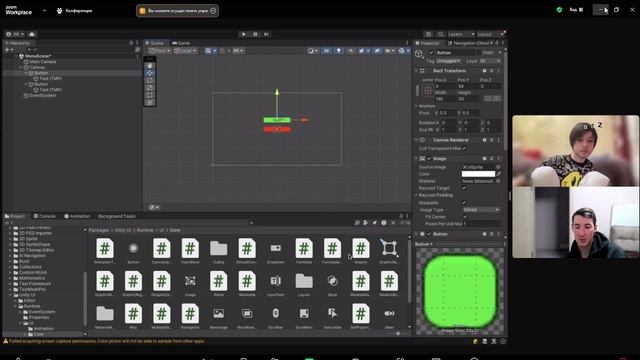Image resolution: width=640 pixels, height=360 pixels.
Task: Select the Rect tool in Scene toolbar
Action: coord(150,95)
